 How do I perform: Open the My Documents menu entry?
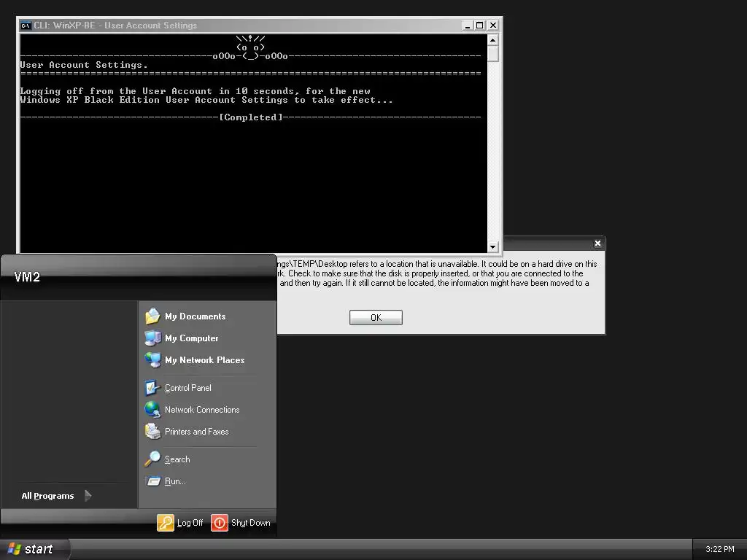[196, 316]
